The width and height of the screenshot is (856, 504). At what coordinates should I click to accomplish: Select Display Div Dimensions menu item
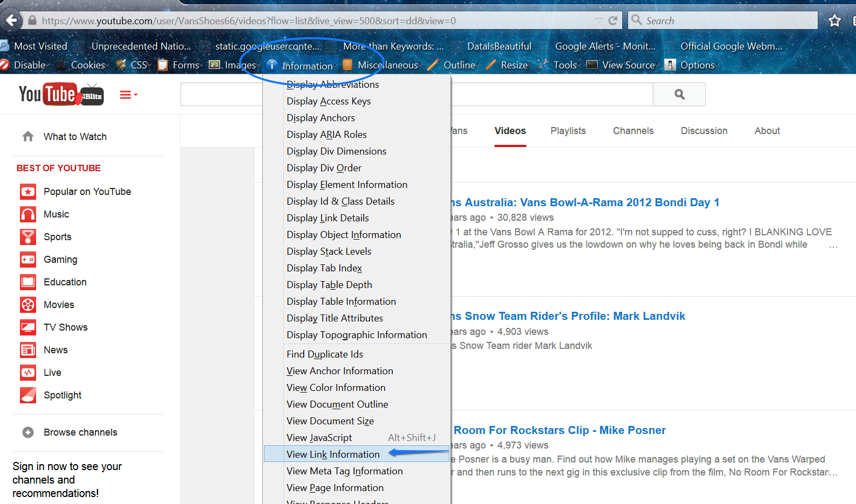(357, 151)
